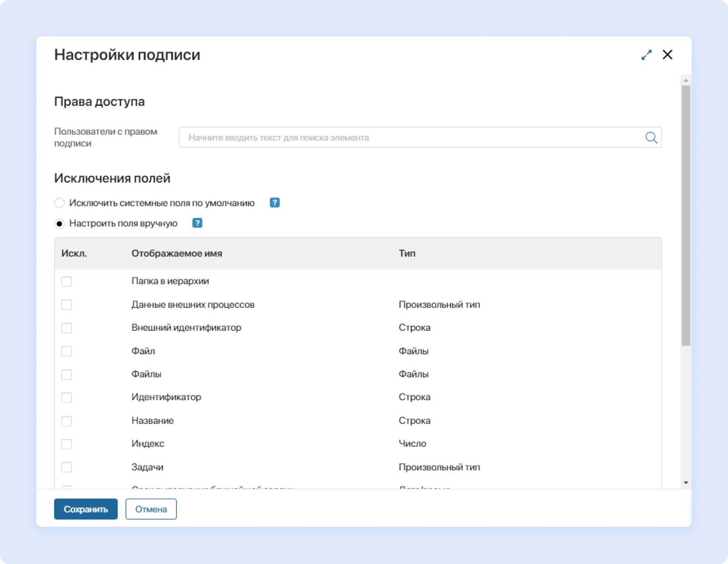728x564 pixels.
Task: Open help tooltip for manual fields setup
Action: (197, 223)
